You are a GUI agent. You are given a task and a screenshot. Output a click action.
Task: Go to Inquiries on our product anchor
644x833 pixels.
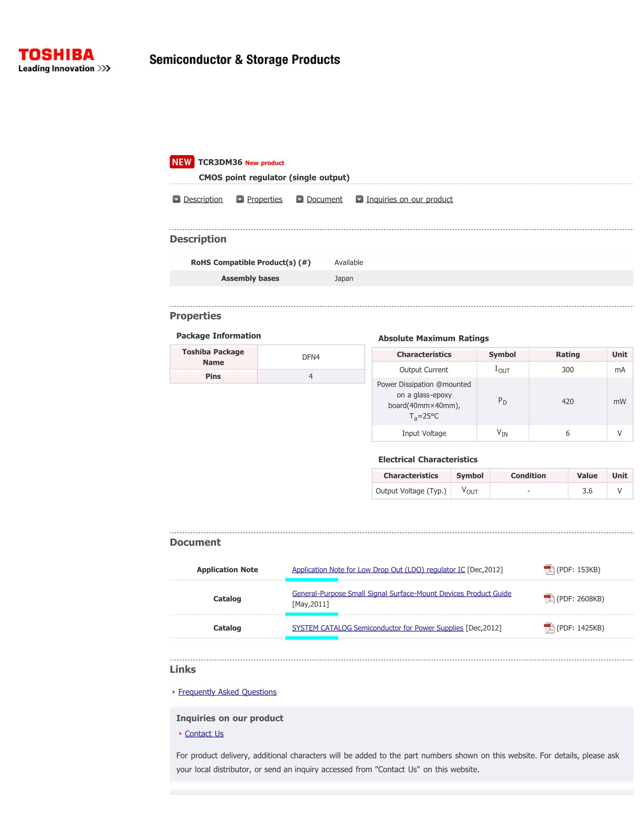pos(409,199)
